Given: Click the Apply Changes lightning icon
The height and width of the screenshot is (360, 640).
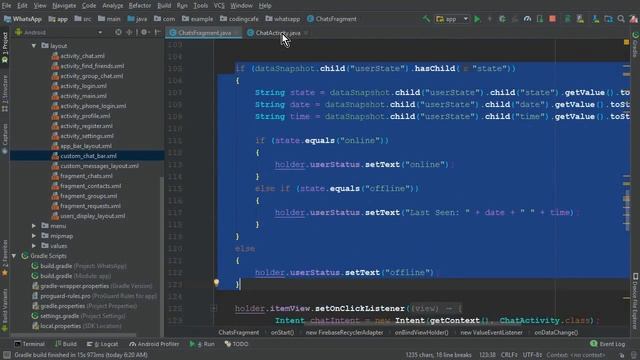Looking at the screenshot, I should click(x=490, y=19).
